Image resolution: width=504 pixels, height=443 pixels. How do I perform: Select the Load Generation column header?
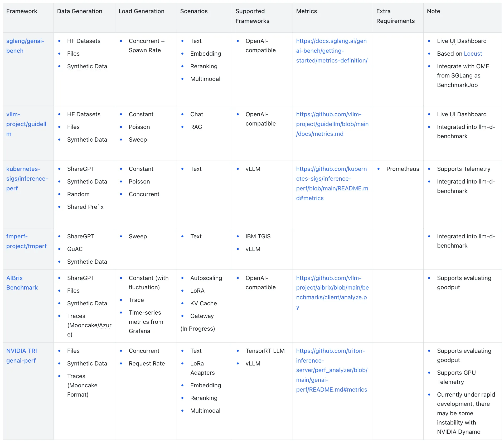pos(142,11)
